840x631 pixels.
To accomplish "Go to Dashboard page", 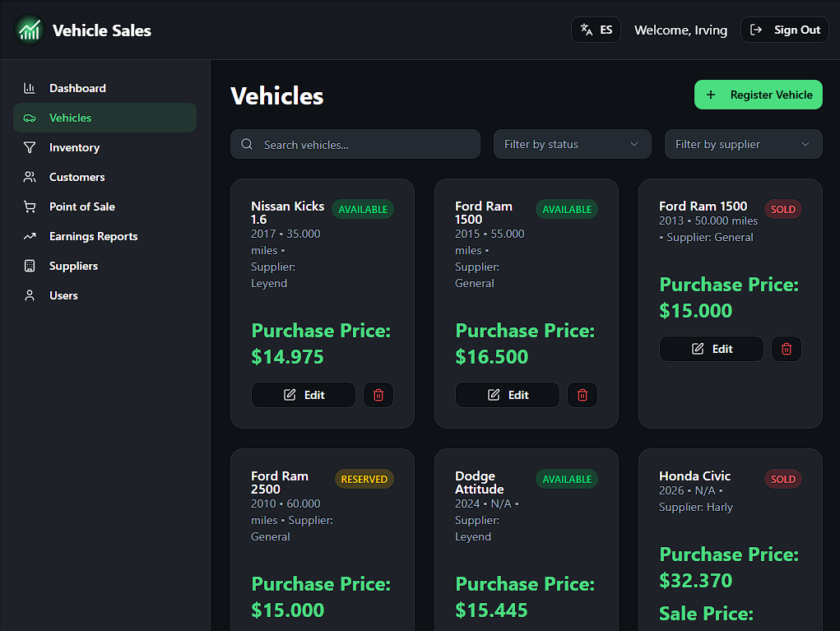I will pos(104,88).
